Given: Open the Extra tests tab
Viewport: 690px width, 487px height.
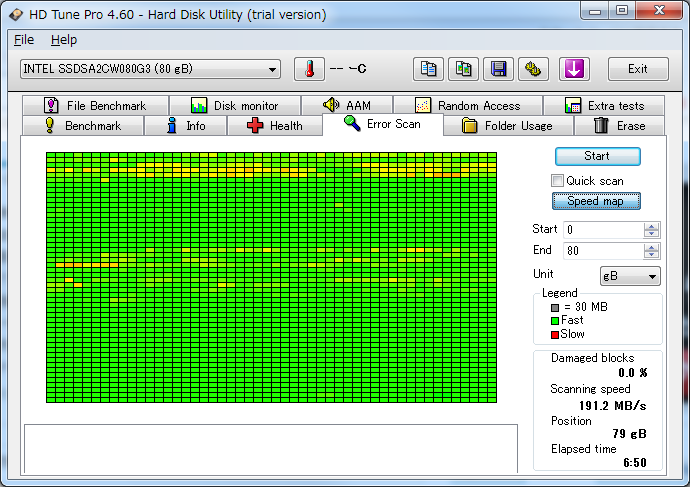Looking at the screenshot, I should (604, 106).
